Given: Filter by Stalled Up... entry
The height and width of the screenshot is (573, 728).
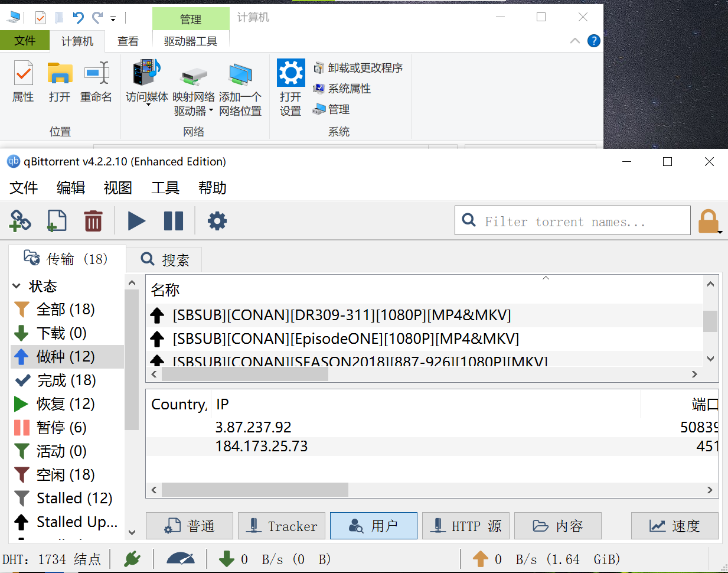Looking at the screenshot, I should point(67,522).
